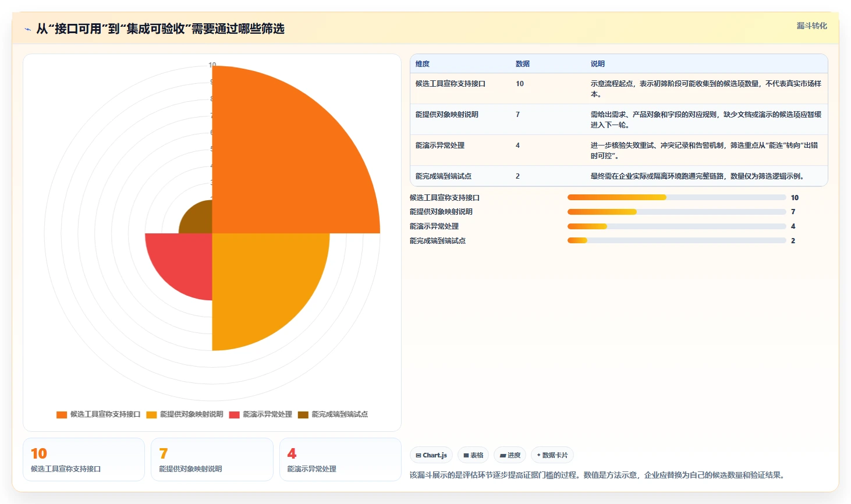Select table cell 能提供对象映射说明
The width and height of the screenshot is (851, 504).
coord(447,115)
